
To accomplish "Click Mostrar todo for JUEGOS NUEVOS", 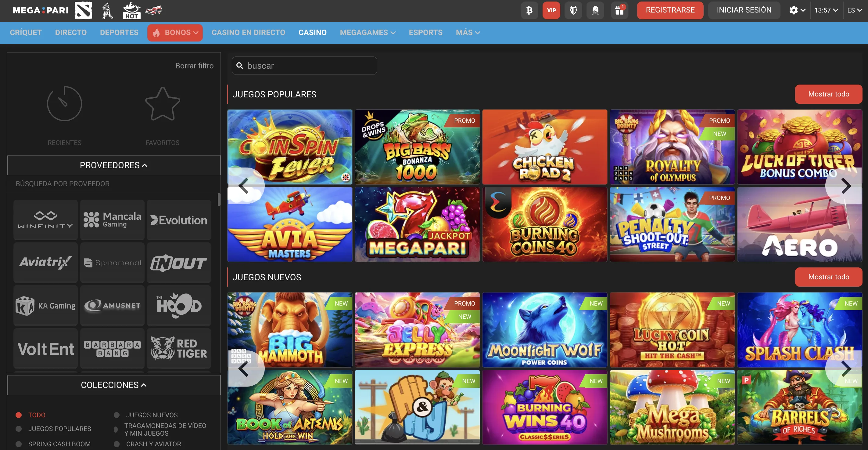I will (x=829, y=277).
